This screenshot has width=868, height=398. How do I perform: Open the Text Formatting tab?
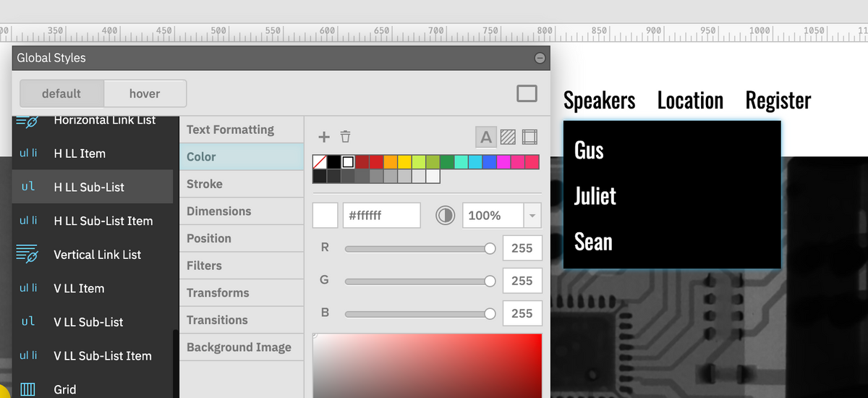click(230, 130)
